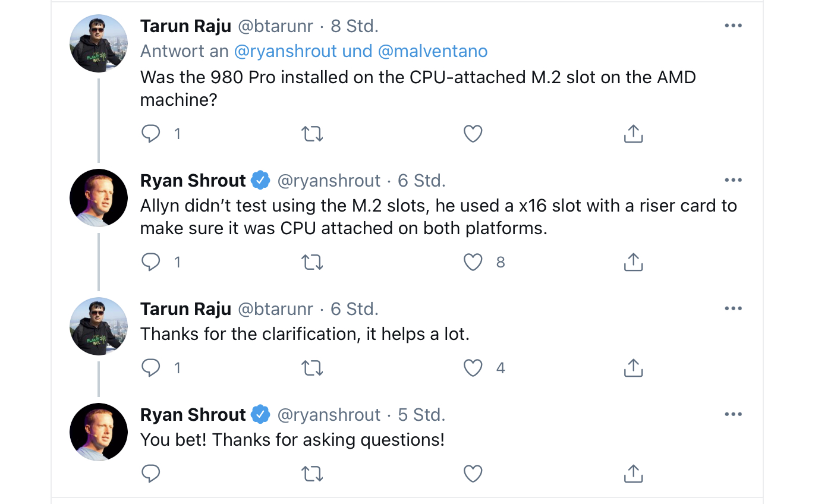Image resolution: width=834 pixels, height=504 pixels.
Task: Retweet Ryan Shrout's riser card tweet
Action: [x=312, y=262]
